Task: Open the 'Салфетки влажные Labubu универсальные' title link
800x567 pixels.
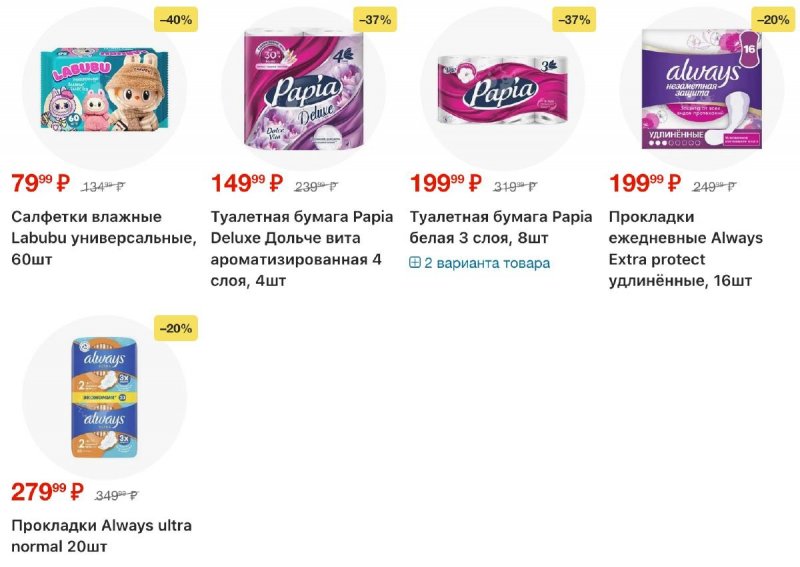Action: click(x=100, y=238)
